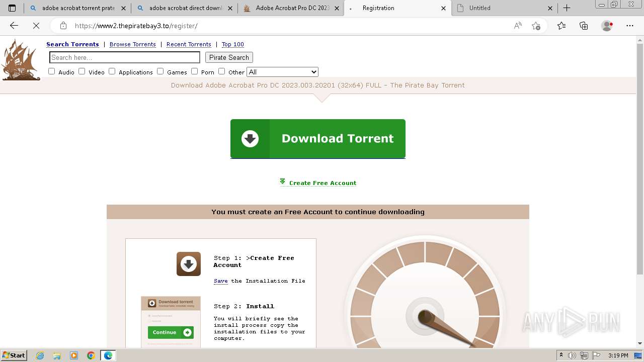This screenshot has height=362, width=644.
Task: Switch to the Untitled tab
Action: pyautogui.click(x=504, y=8)
